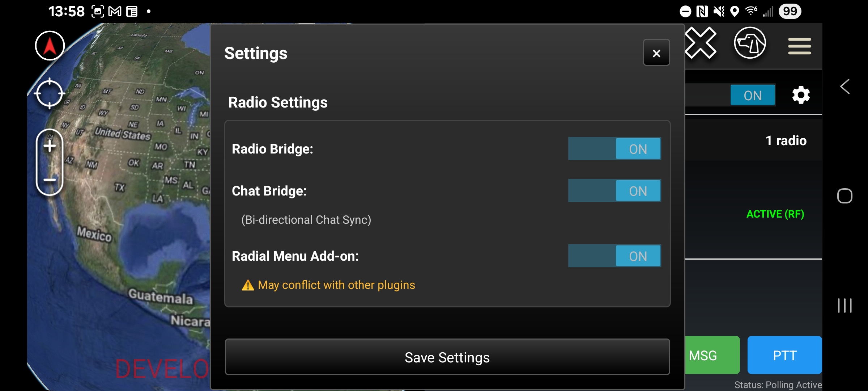
Task: Close the Settings dialog
Action: pyautogui.click(x=656, y=52)
